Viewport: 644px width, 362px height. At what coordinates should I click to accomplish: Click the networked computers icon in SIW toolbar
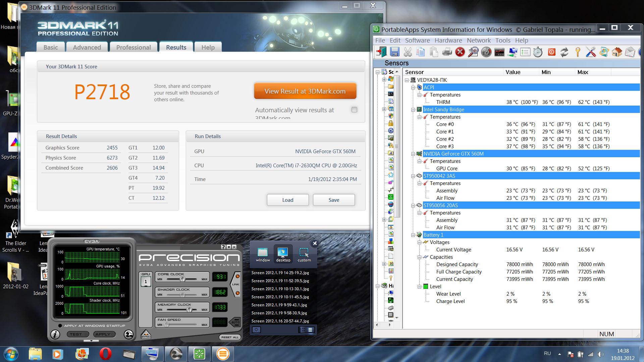[512, 52]
